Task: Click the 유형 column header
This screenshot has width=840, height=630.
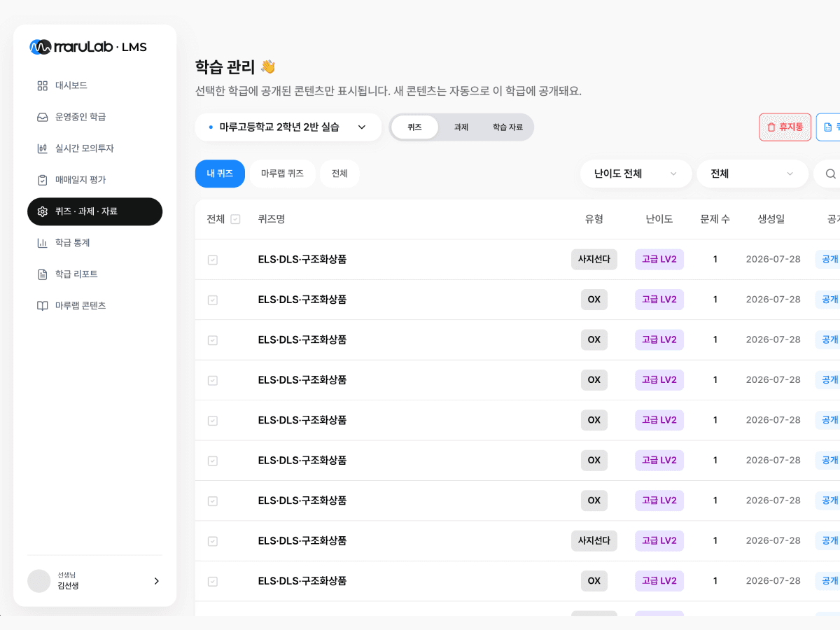Action: [594, 219]
